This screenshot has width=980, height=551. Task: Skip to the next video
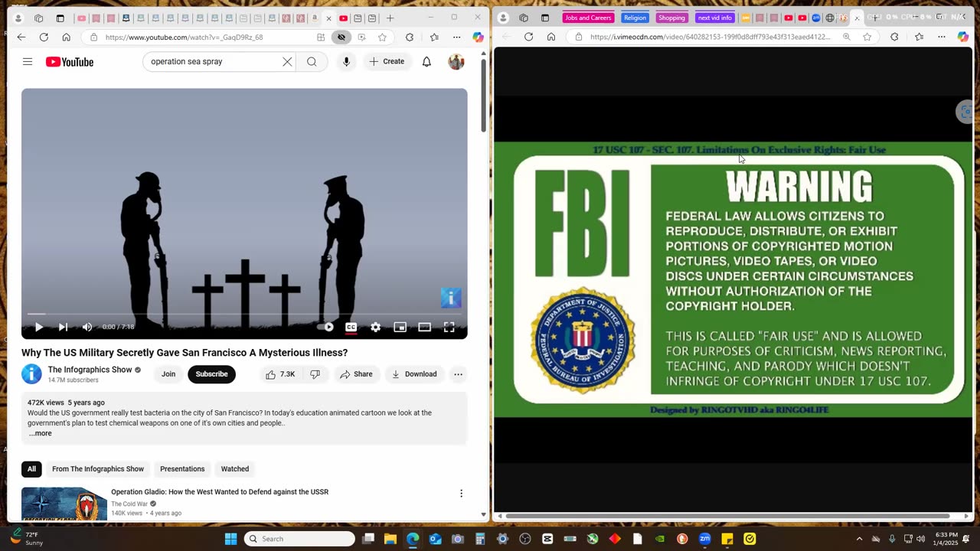click(x=63, y=327)
